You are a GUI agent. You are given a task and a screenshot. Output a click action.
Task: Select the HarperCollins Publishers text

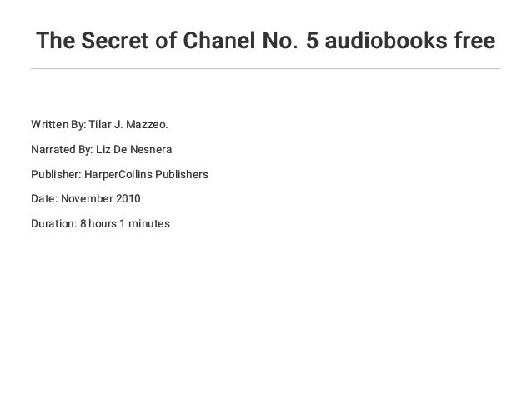pos(146,174)
